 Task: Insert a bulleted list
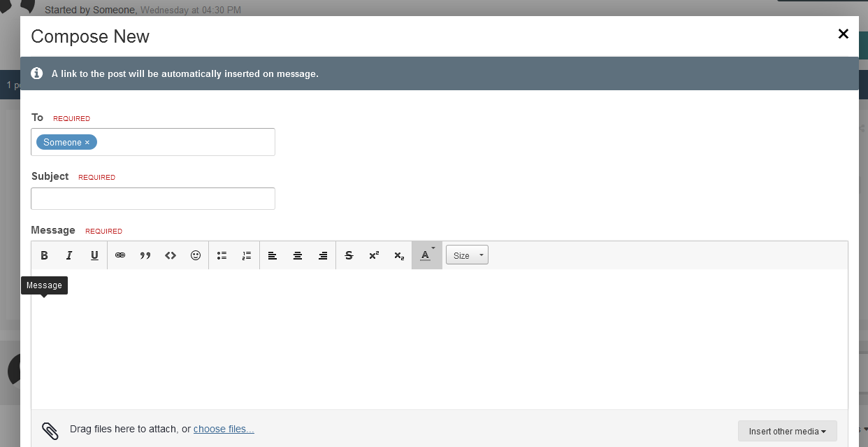222,255
